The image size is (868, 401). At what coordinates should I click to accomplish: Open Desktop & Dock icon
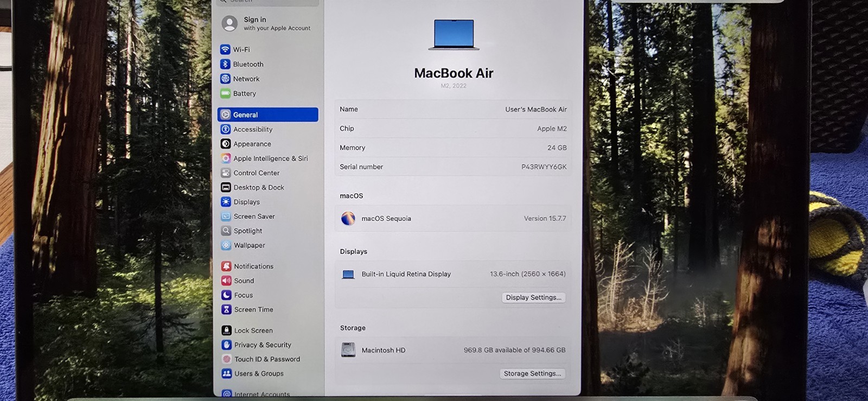[x=226, y=187]
